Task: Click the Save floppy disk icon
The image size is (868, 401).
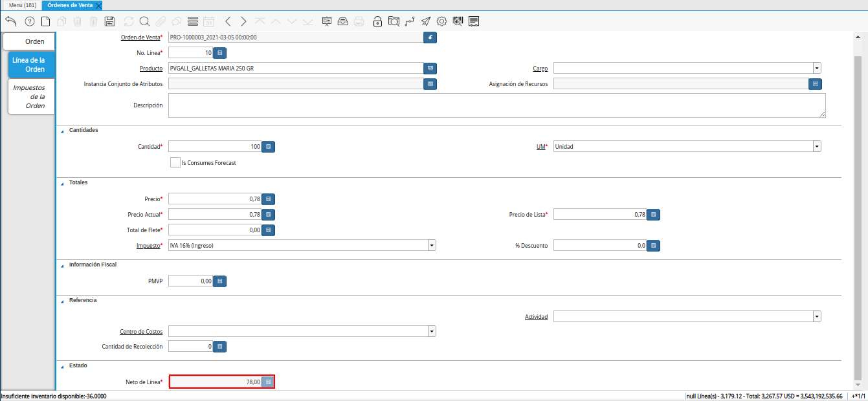Action: coord(110,21)
